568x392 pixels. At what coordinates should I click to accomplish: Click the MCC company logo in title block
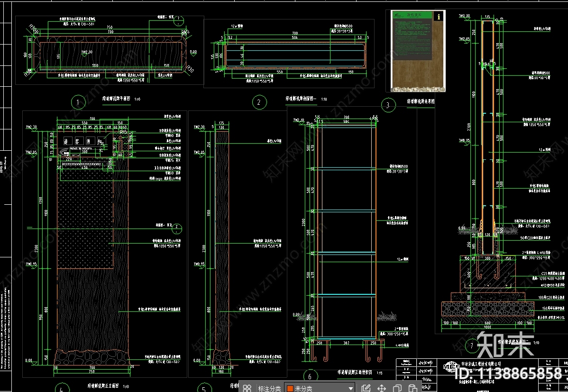[x=448, y=366]
